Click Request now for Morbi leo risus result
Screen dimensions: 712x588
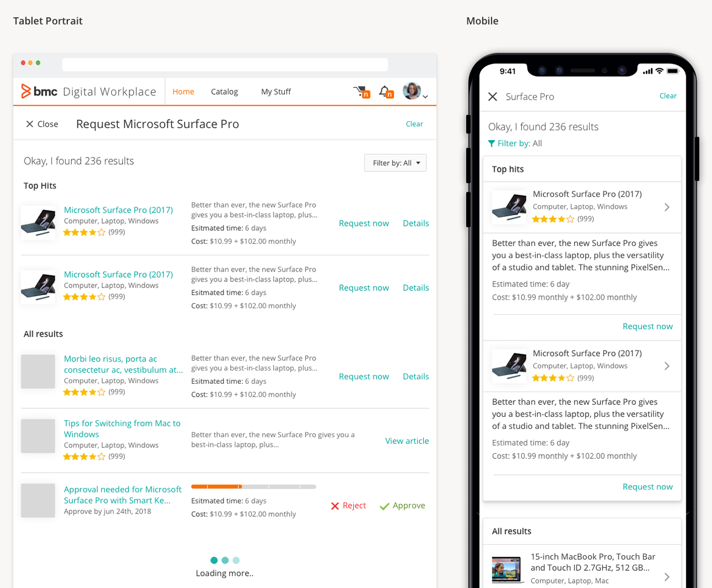point(364,377)
